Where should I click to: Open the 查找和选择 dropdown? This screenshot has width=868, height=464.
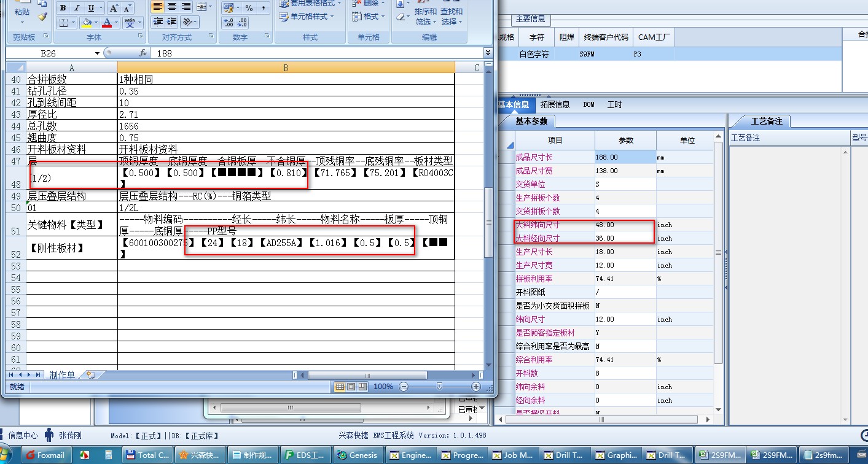point(452,17)
